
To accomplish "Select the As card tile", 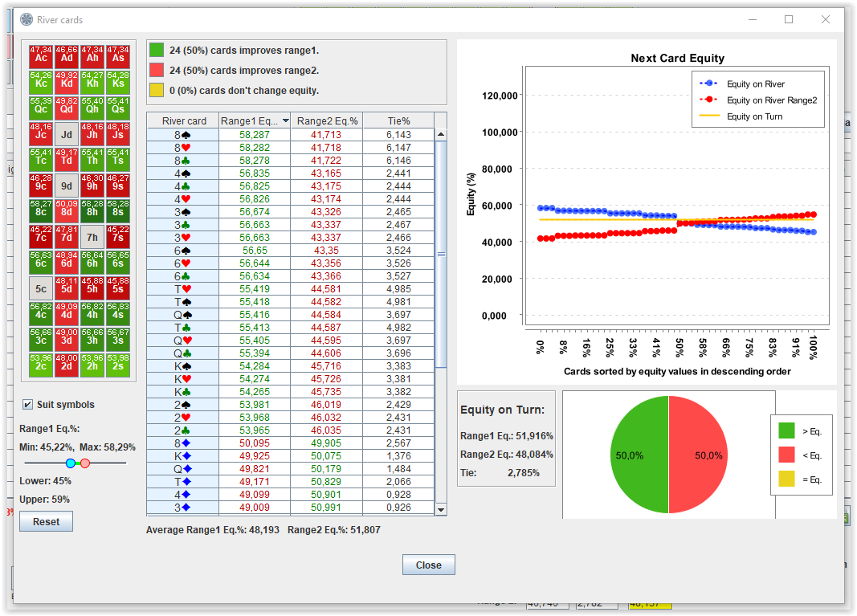I will click(118, 57).
